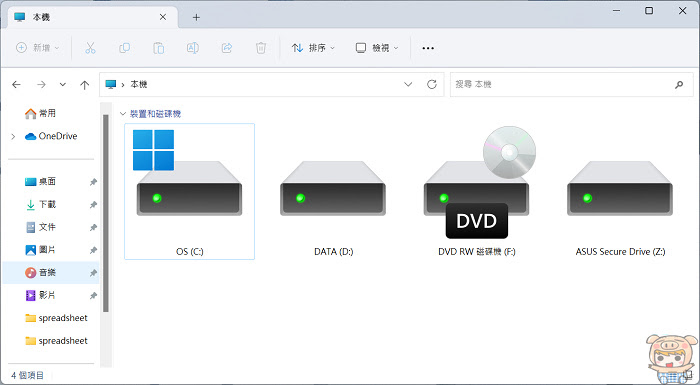700x385 pixels.
Task: Select the DVD RW drive (F:)
Action: [476, 192]
